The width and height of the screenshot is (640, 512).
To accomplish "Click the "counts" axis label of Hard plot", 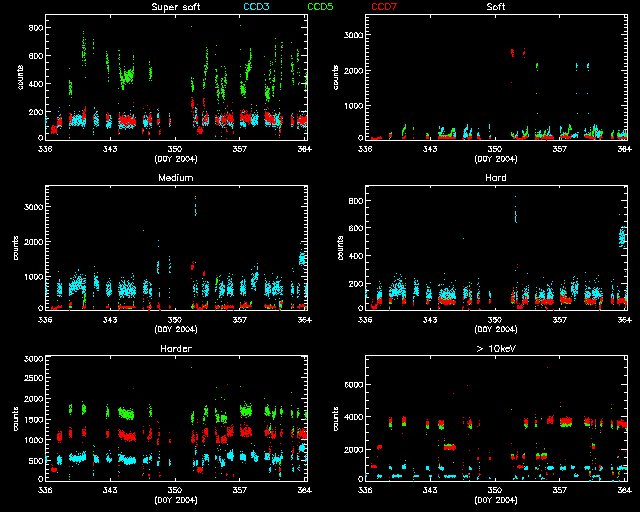I will [340, 248].
